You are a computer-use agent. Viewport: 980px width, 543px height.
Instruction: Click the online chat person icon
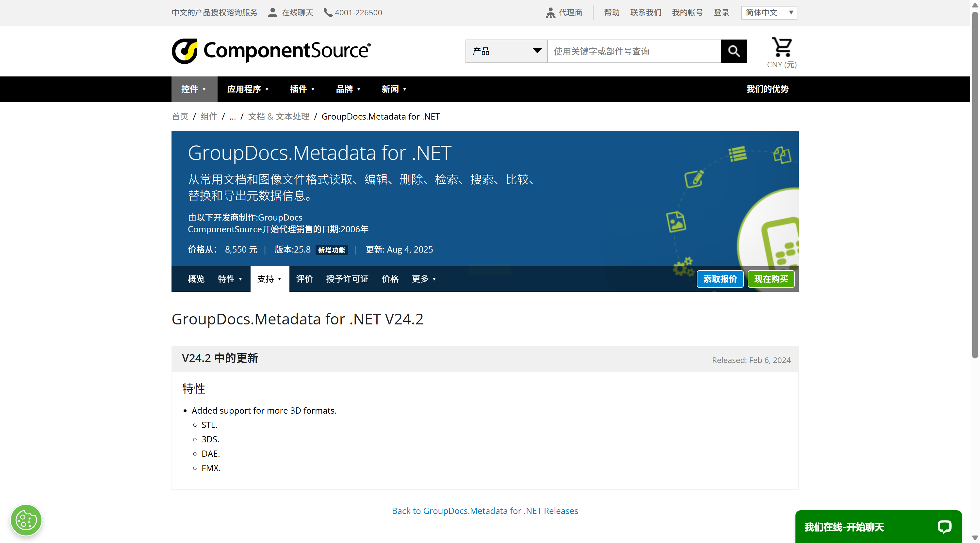click(272, 12)
